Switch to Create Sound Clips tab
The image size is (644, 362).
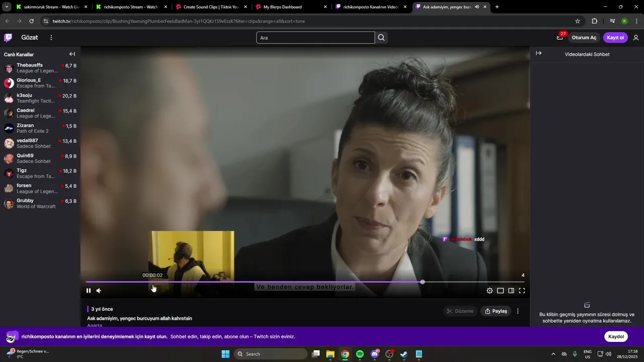coord(210,7)
